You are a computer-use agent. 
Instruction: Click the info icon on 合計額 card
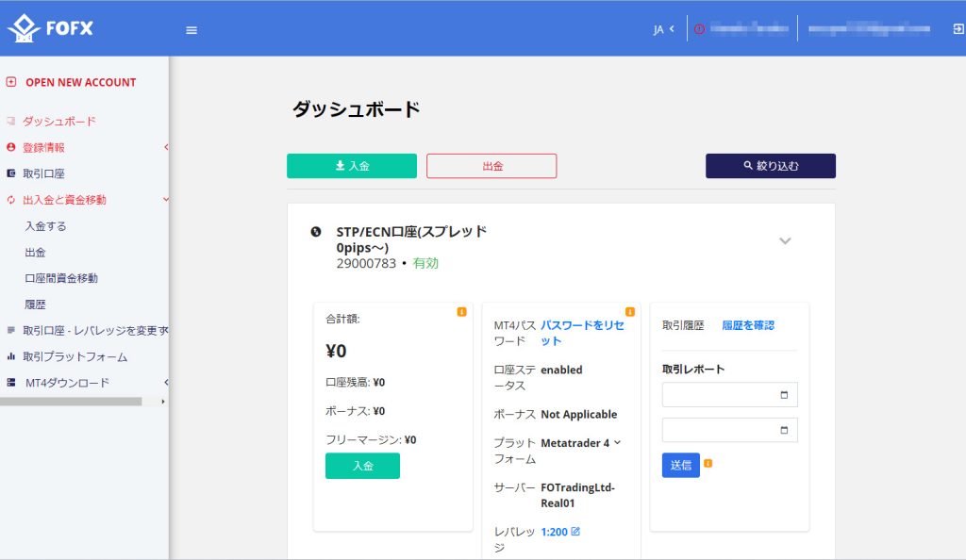coord(461,312)
